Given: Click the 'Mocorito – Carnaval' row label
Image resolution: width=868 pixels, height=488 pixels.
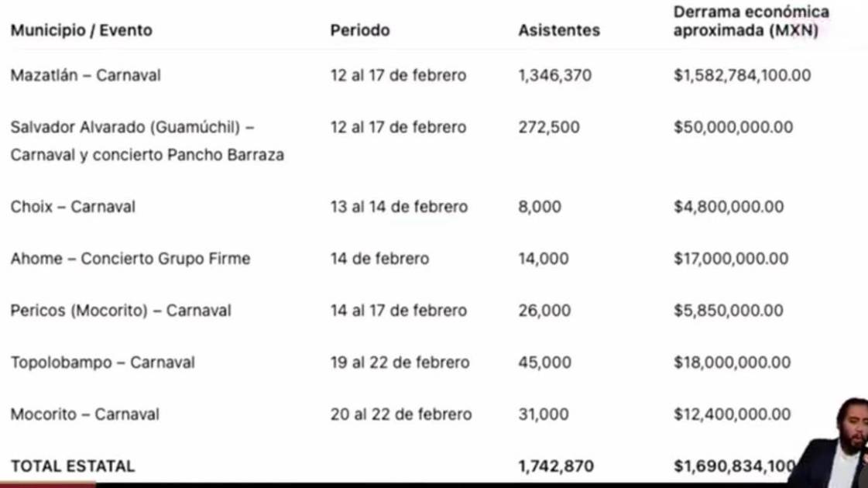Looking at the screenshot, I should tap(85, 414).
